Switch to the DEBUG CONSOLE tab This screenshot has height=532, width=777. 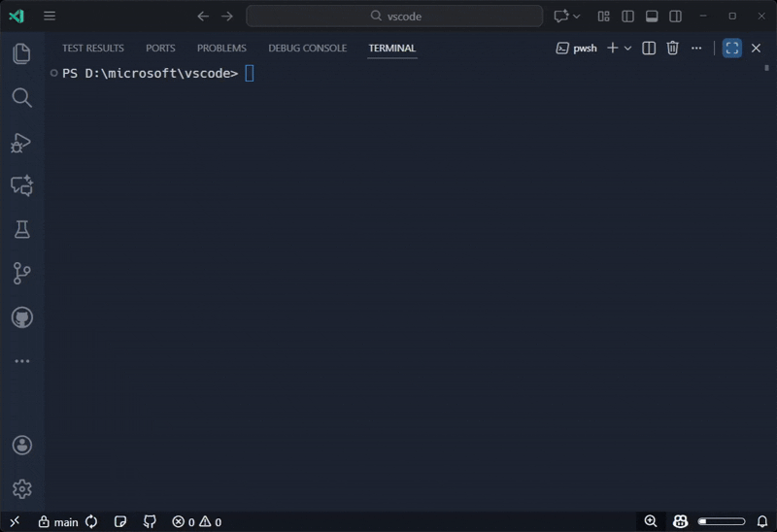pyautogui.click(x=307, y=48)
